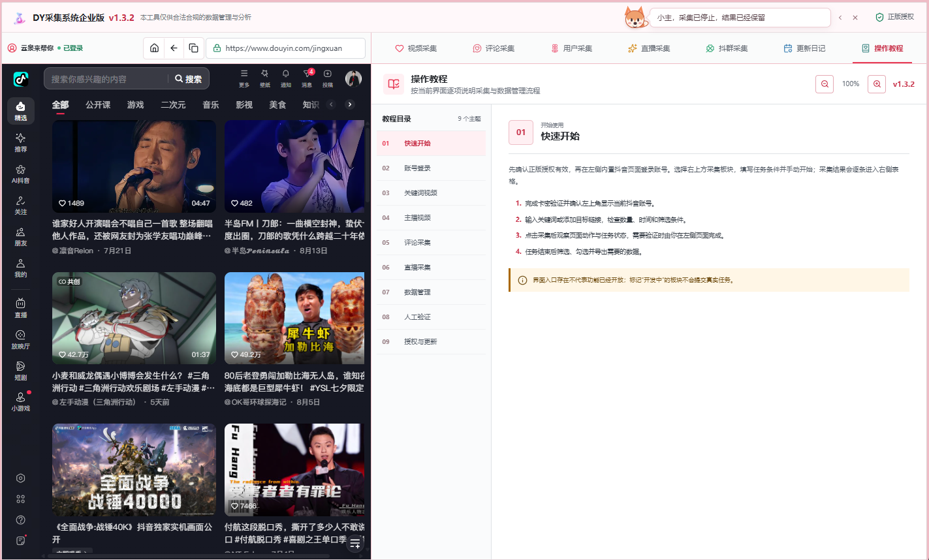
Task: Open the hexagon settings icon in sidebar
Action: [21, 478]
